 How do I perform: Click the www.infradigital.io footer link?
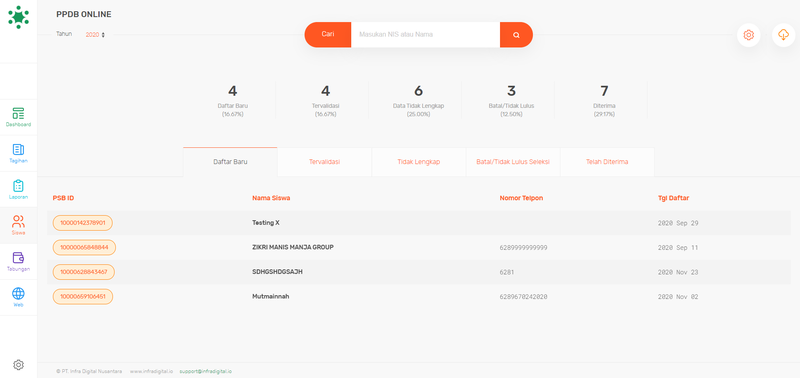[x=152, y=371]
